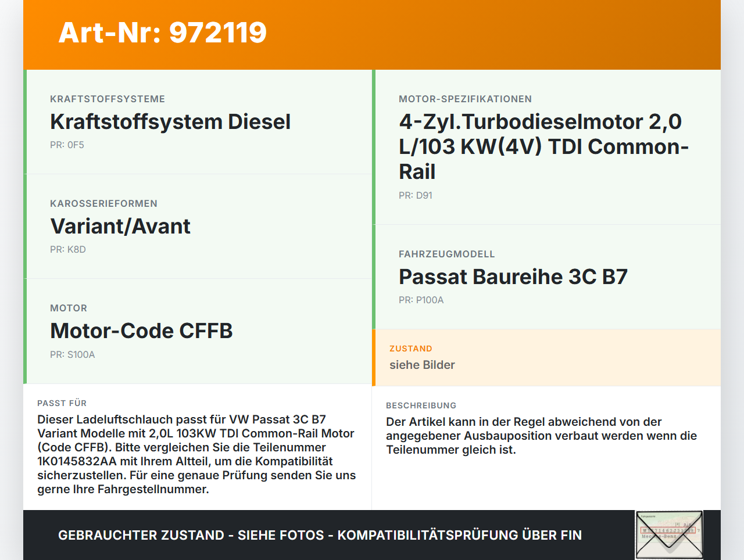The width and height of the screenshot is (744, 560).
Task: Select the Variant/Avant body style heading
Action: [120, 227]
